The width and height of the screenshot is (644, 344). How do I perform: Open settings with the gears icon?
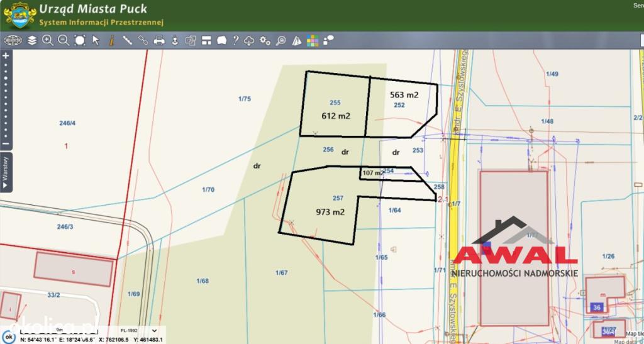tap(265, 40)
